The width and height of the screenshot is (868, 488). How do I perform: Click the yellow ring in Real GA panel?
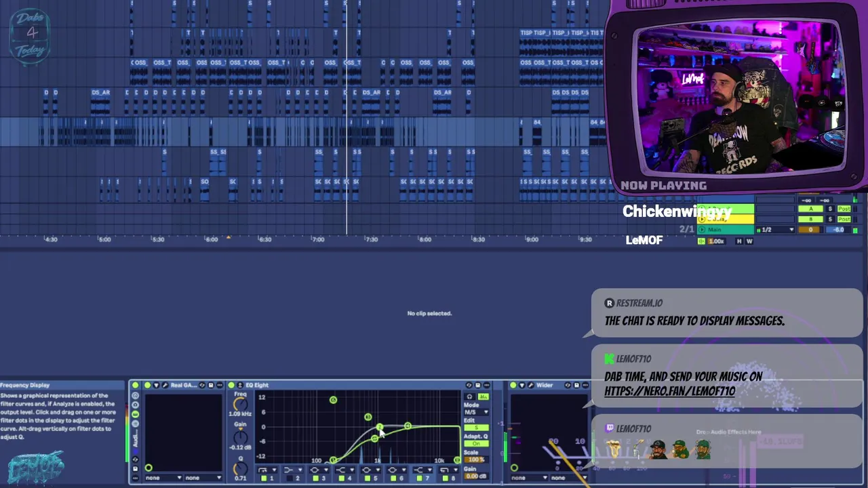(x=149, y=468)
